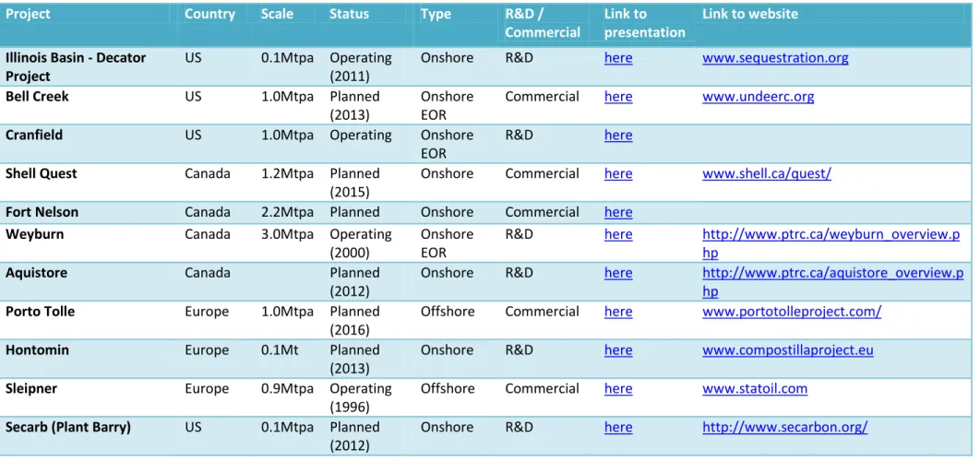
Task: Click the 'Sleipner' project name
Action: (x=31, y=388)
